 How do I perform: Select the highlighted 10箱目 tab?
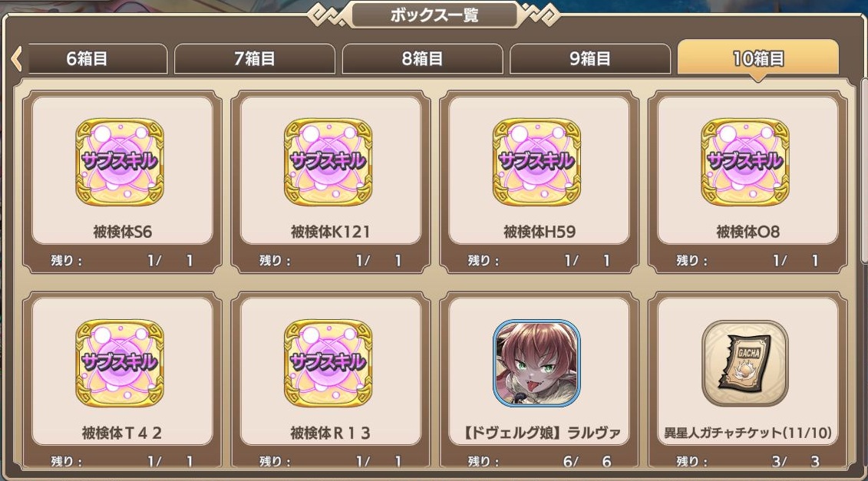pyautogui.click(x=757, y=58)
